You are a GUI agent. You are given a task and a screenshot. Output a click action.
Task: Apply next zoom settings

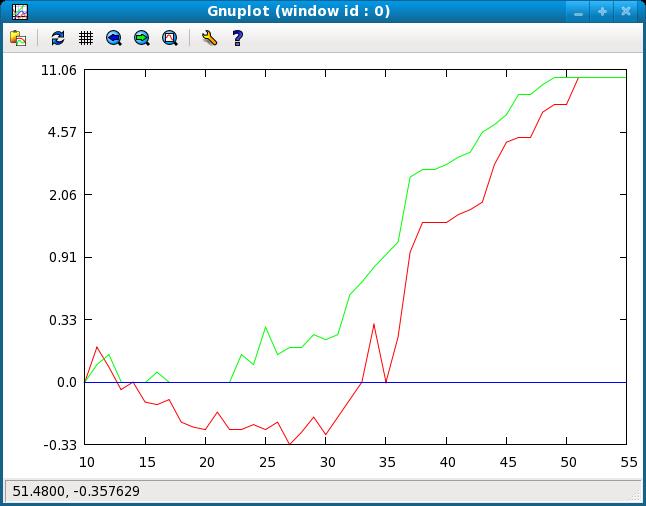142,38
